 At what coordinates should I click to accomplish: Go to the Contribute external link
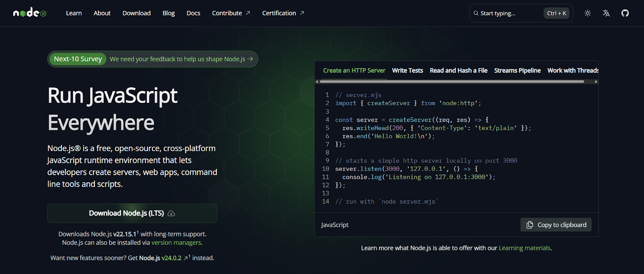point(231,13)
